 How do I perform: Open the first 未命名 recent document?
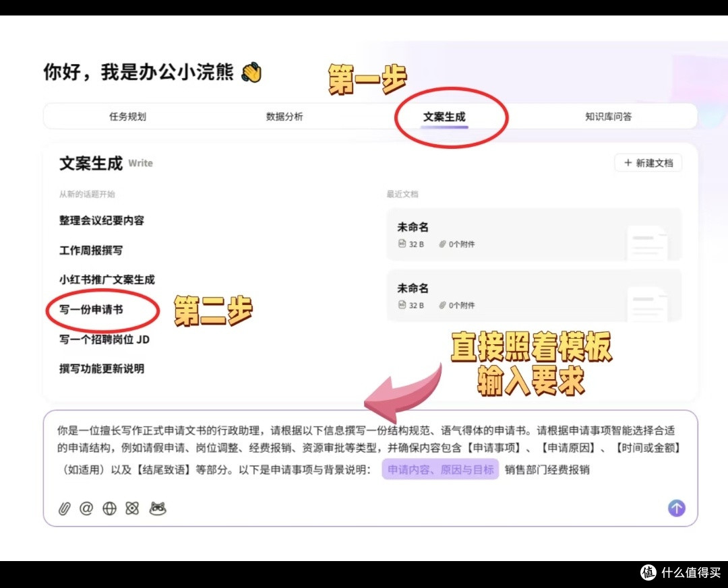click(534, 234)
